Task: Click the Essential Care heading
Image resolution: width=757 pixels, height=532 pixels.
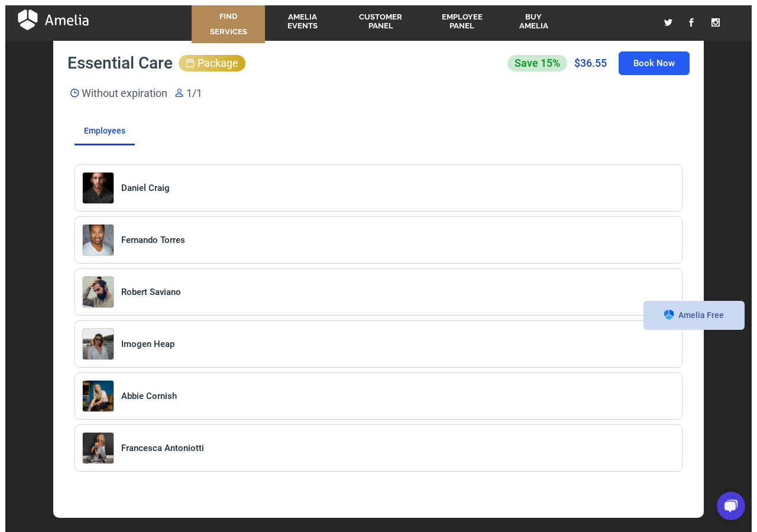Action: pyautogui.click(x=120, y=63)
